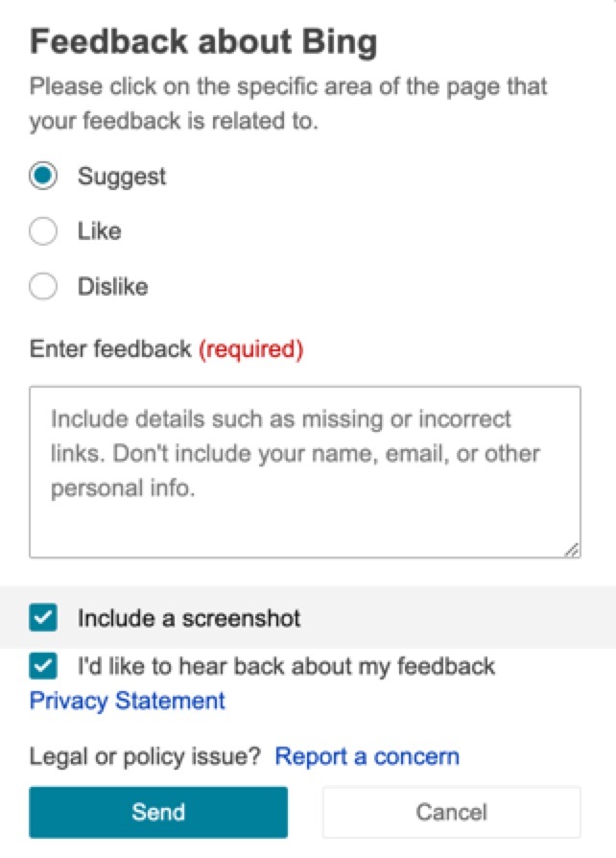Open the Report a concern link
The image size is (616, 858).
367,756
